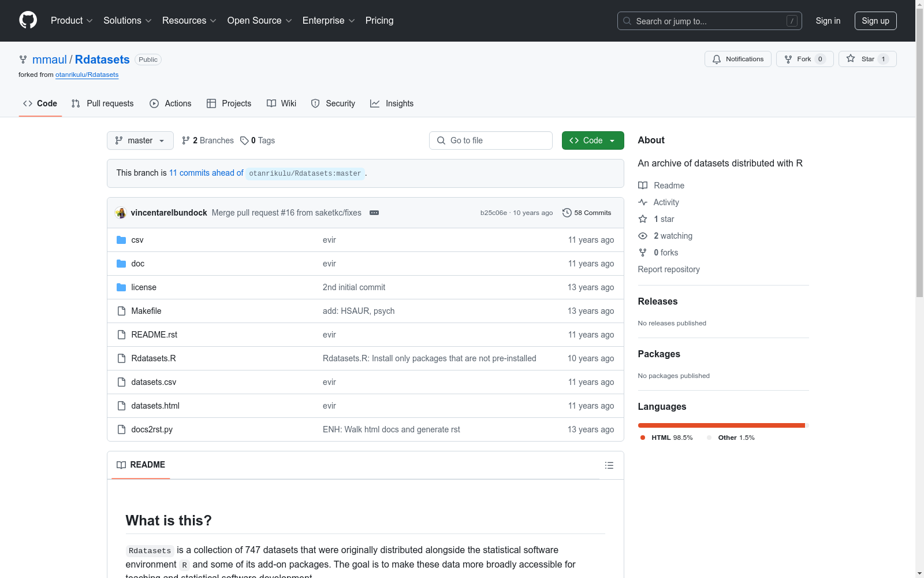The image size is (924, 578).
Task: Open the doc folder icon
Action: [x=121, y=264]
